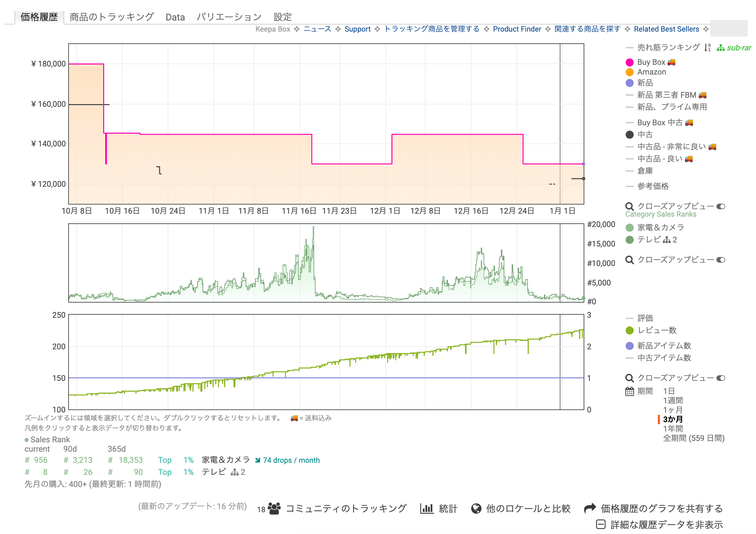Open Related Best Sellers link
Image resolution: width=756 pixels, height=534 pixels.
[x=666, y=29]
